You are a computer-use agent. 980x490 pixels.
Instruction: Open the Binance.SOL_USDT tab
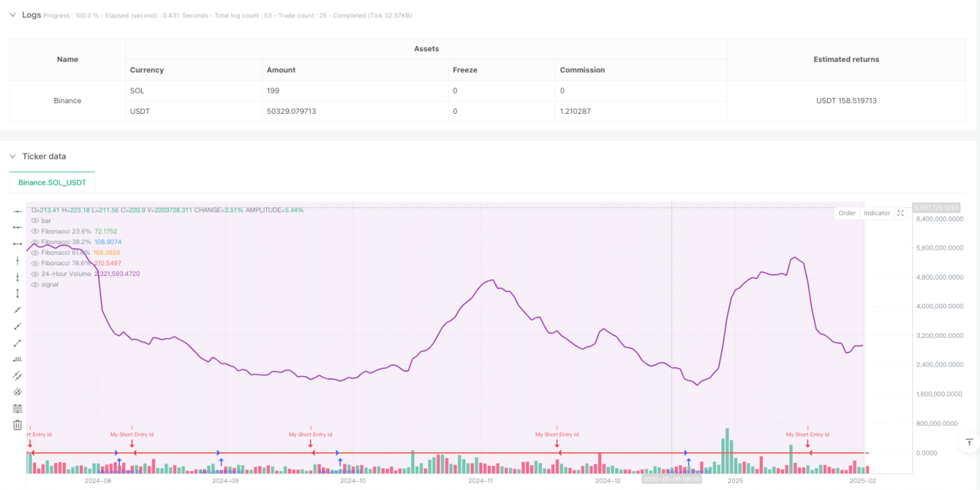52,182
